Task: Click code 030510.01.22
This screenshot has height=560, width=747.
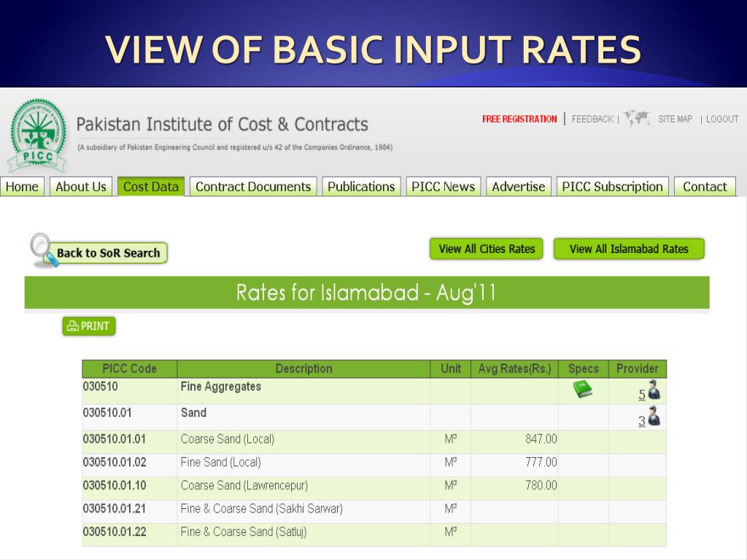Action: (115, 532)
